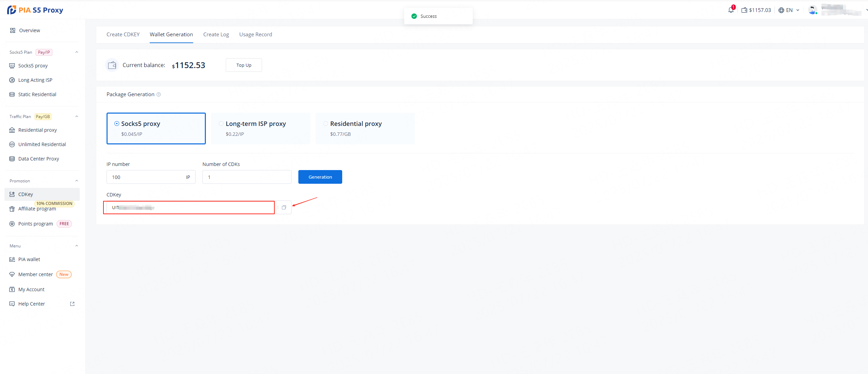Click the IP number input field
868x374 pixels.
point(146,177)
